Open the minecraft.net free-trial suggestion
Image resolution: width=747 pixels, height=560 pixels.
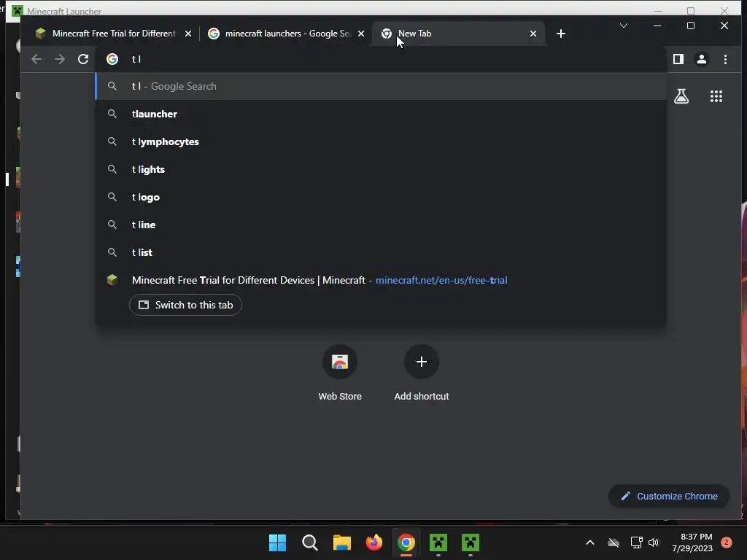click(381, 280)
